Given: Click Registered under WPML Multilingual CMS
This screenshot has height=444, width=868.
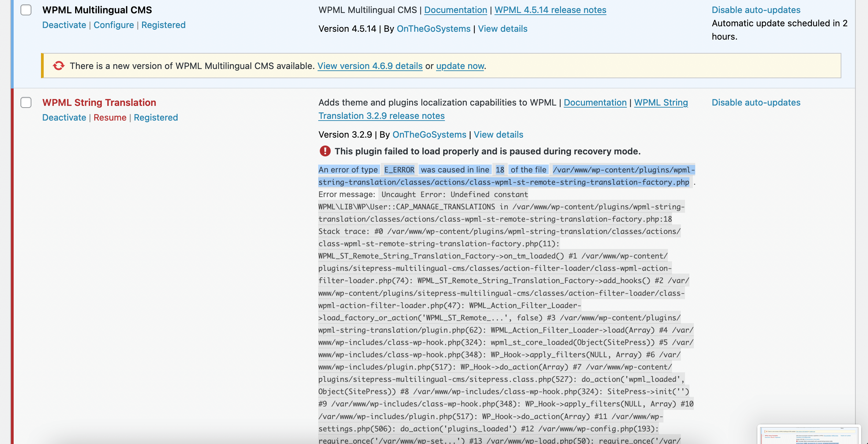Looking at the screenshot, I should click(x=164, y=25).
